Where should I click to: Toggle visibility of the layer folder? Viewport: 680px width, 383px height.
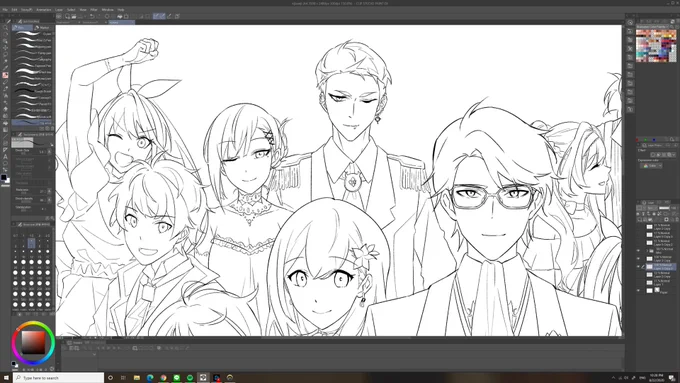point(638,251)
